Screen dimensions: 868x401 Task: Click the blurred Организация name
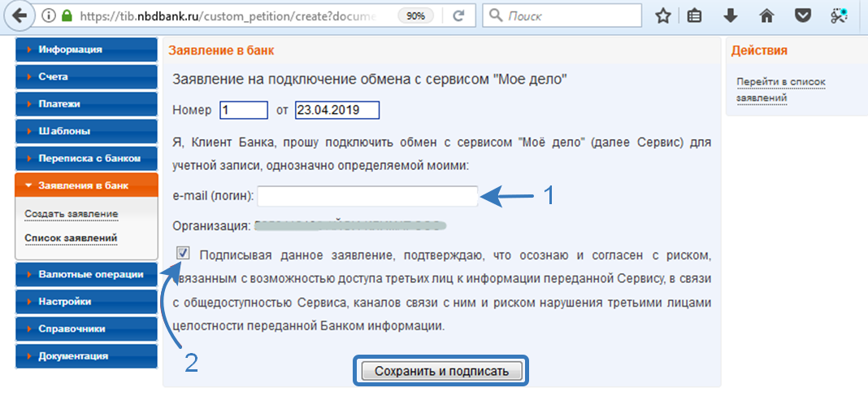(350, 226)
